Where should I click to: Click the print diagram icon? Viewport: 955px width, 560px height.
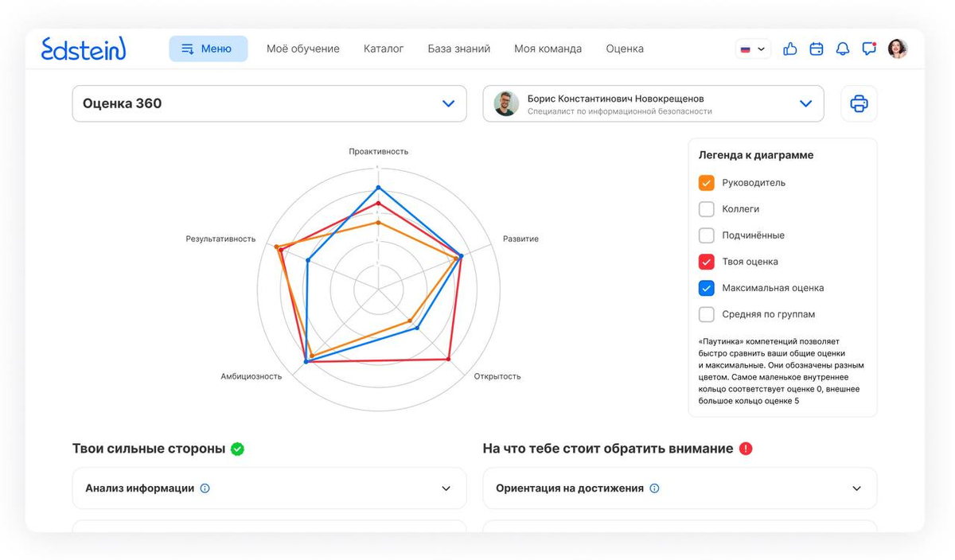(859, 103)
